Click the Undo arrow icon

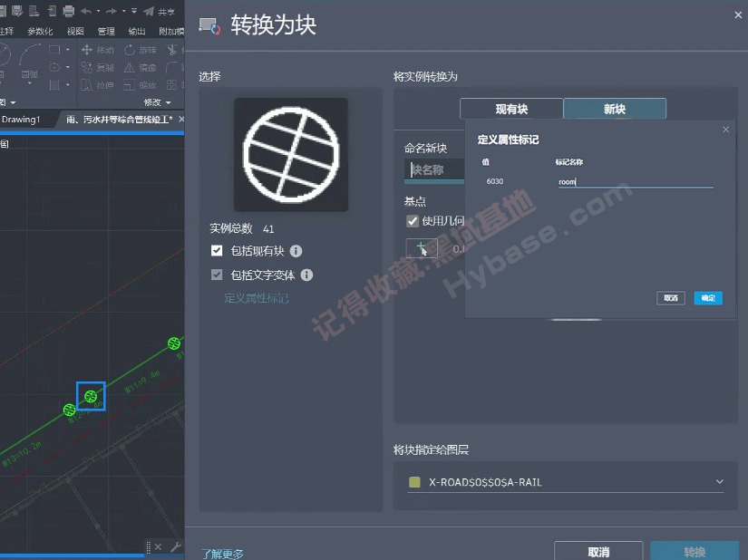(86, 11)
